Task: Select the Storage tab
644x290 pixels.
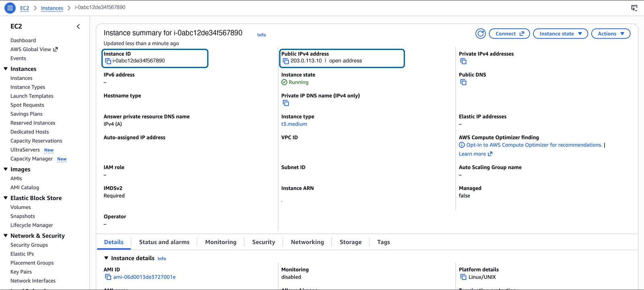Action: click(x=351, y=242)
